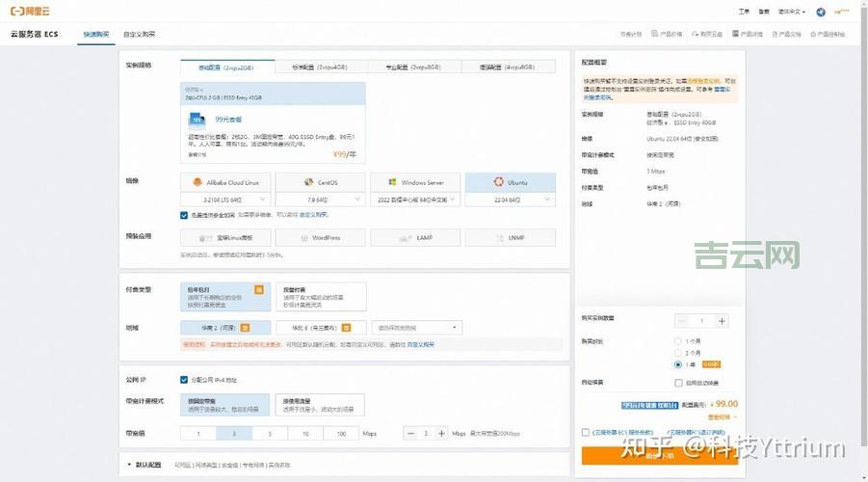Open 产品文档 in the top toolbar

pyautogui.click(x=787, y=34)
